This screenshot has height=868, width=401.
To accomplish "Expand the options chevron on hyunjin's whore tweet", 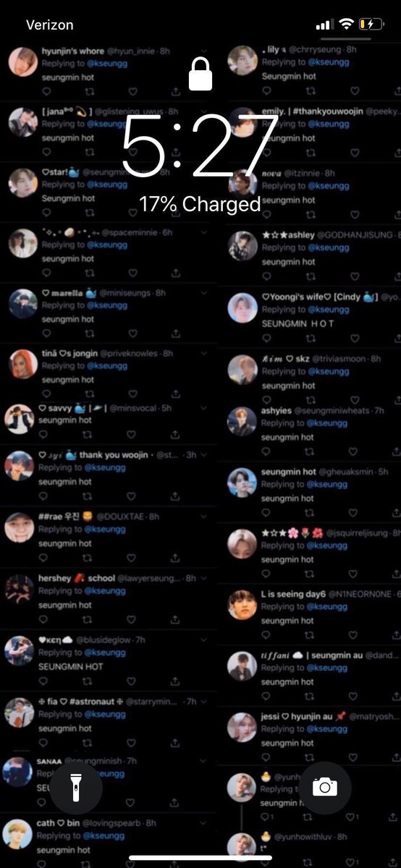I will click(x=204, y=52).
